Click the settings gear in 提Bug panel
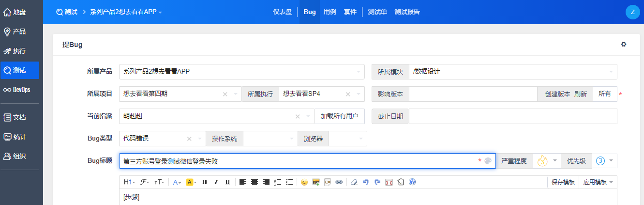Image resolution: width=644 pixels, height=205 pixels. click(624, 45)
